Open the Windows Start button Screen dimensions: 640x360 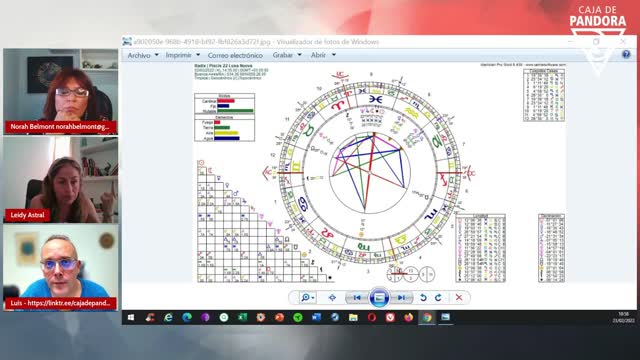(131, 317)
